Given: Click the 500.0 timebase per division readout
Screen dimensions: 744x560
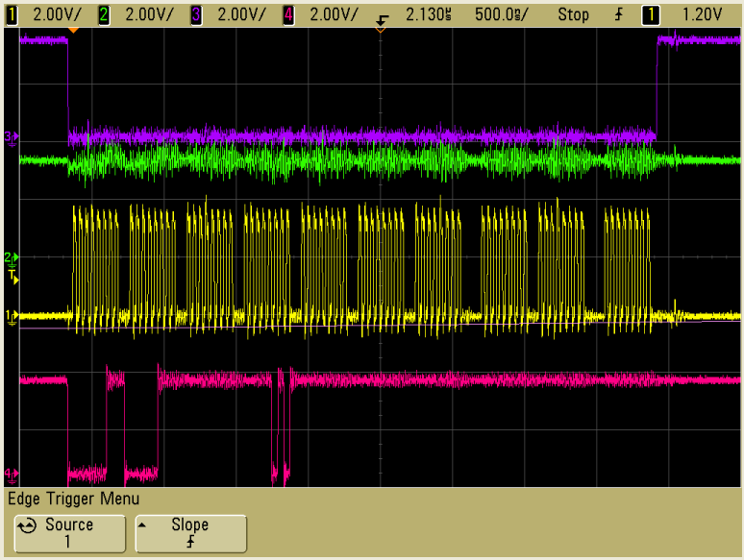Looking at the screenshot, I should pyautogui.click(x=501, y=14).
